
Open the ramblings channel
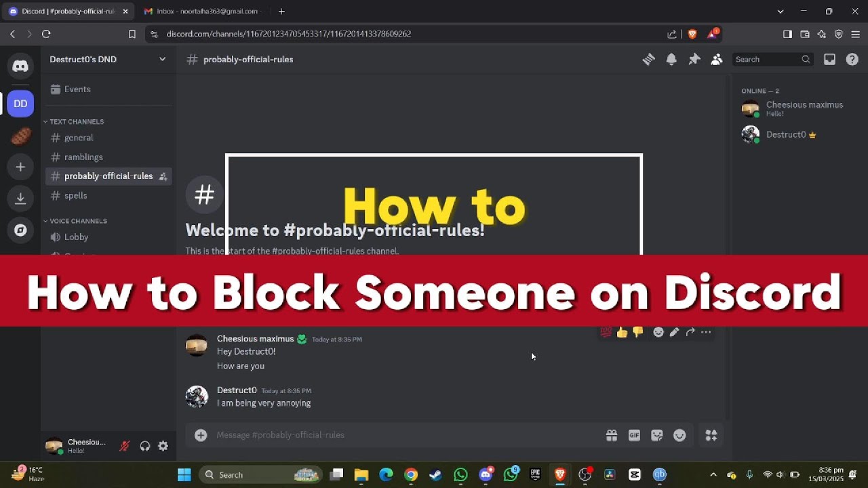(x=108, y=157)
